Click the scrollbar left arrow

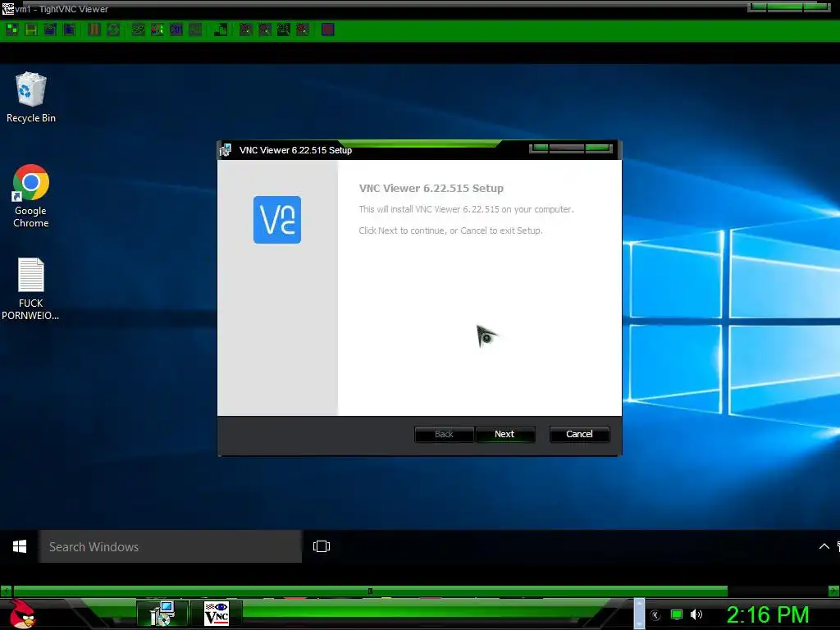(x=6, y=591)
